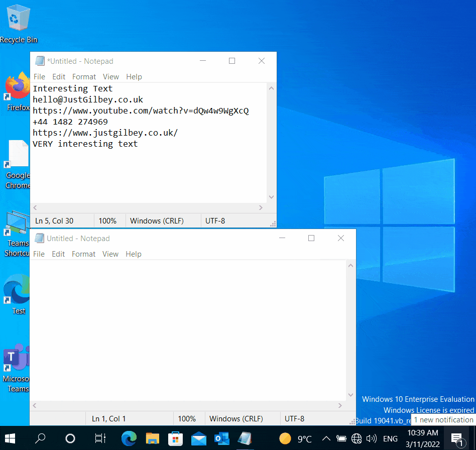Open View menu in upper Notepad
This screenshot has height=450, width=476.
click(x=111, y=77)
